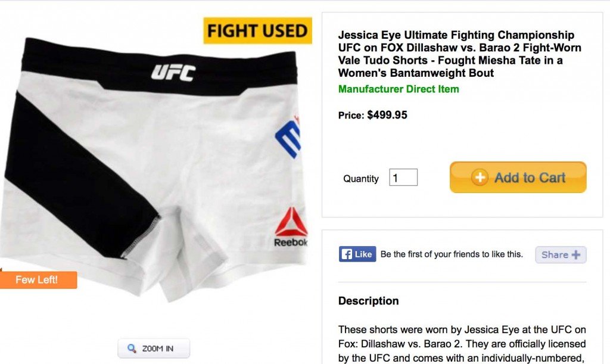Click the plus icon on Share
This screenshot has width=610, height=364.
[576, 255]
